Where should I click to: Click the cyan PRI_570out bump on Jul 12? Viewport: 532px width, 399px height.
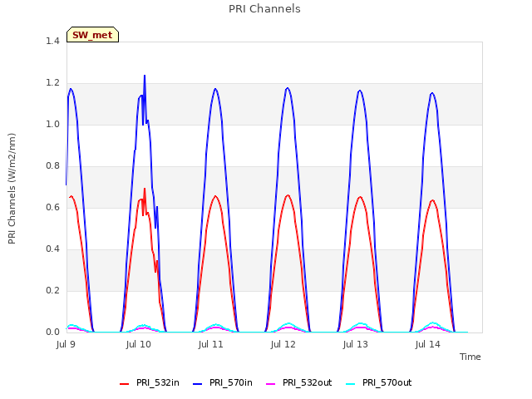pyautogui.click(x=288, y=323)
